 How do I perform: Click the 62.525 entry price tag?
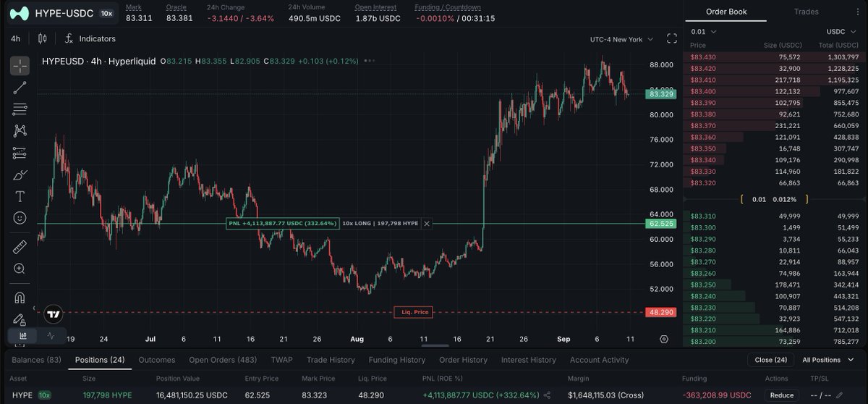coord(661,224)
